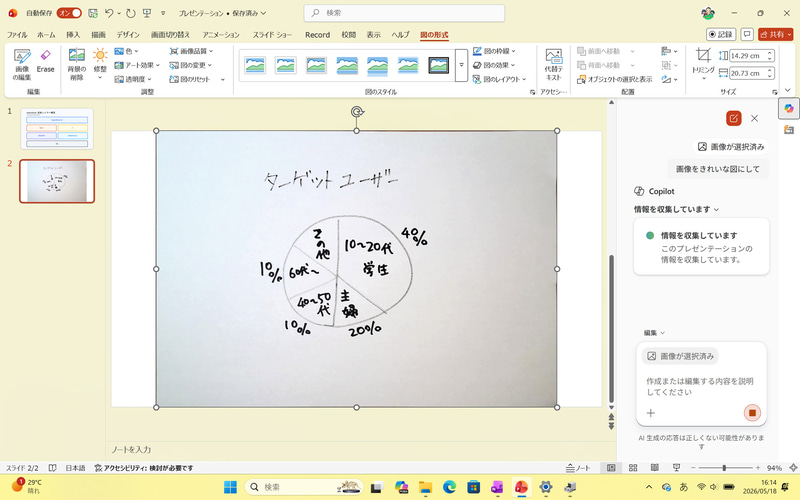Toggle the ノート notes button in status bar
The image size is (800, 500).
tap(578, 468)
